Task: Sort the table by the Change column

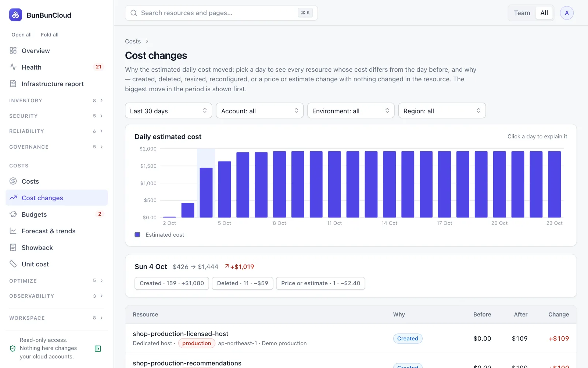Action: [558, 315]
